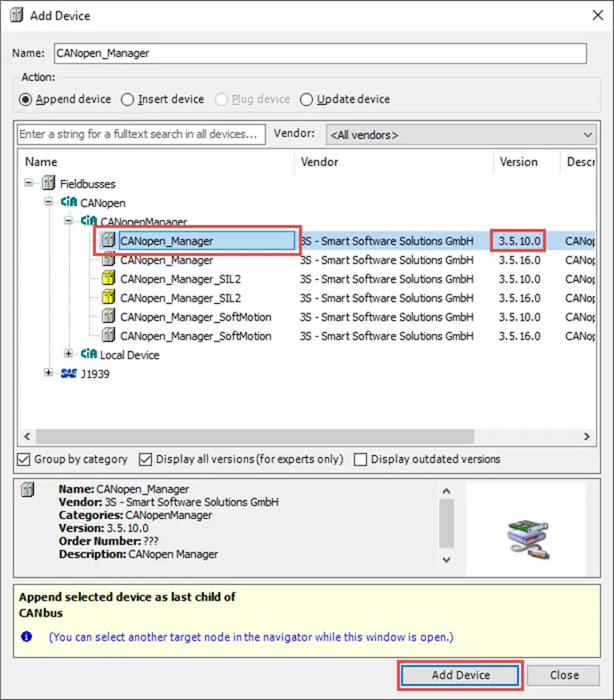Collapse the Fieldbusses tree node
Viewport: 614px width, 700px height.
point(29,183)
